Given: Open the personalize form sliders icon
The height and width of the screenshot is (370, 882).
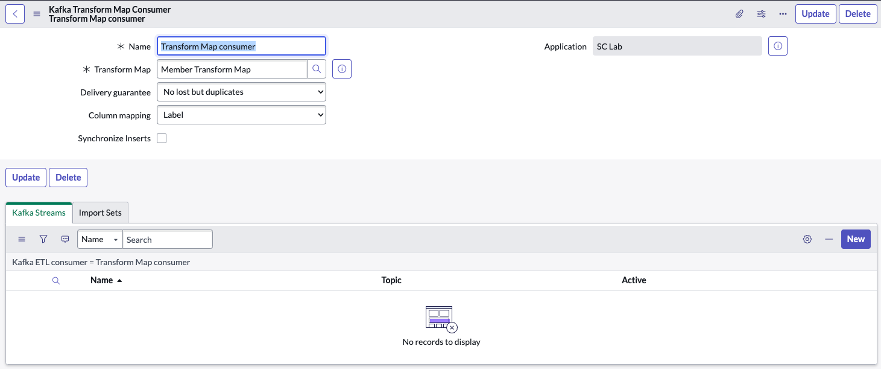Looking at the screenshot, I should [x=761, y=14].
